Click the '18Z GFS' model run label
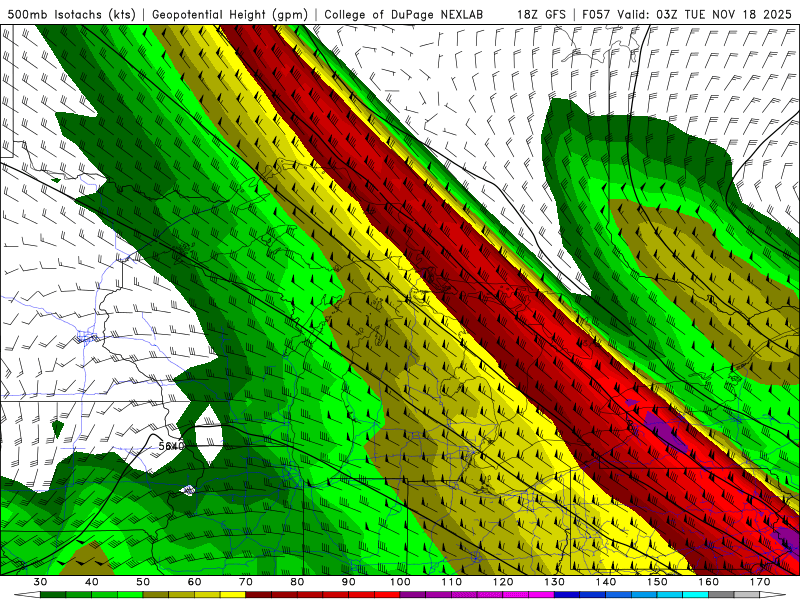The width and height of the screenshot is (800, 600). click(x=541, y=14)
